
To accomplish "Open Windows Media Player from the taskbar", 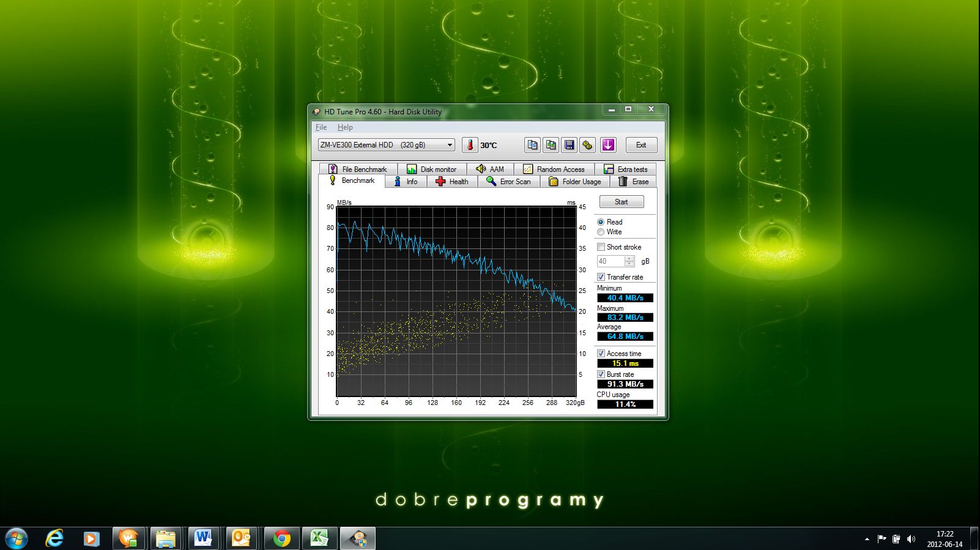I will [91, 538].
